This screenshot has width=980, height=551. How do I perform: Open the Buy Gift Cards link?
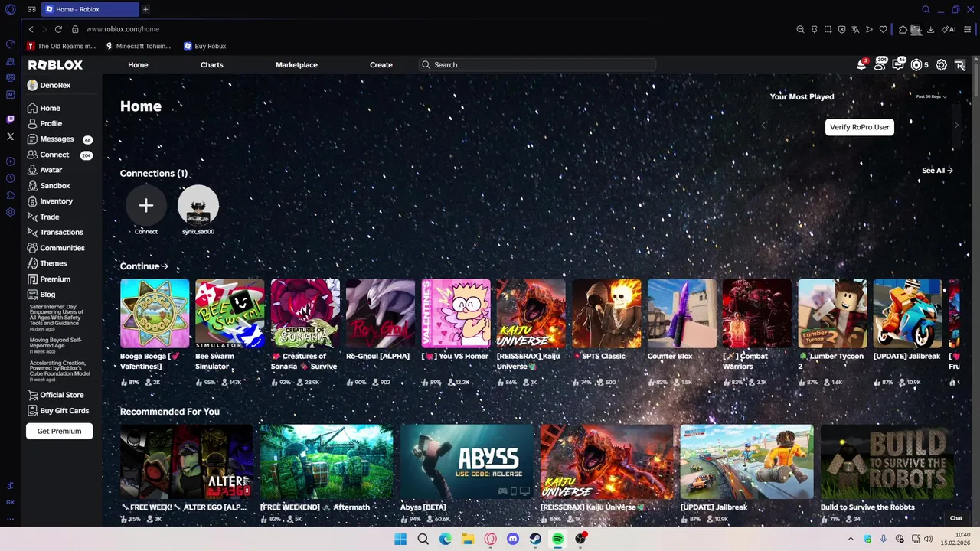64,411
